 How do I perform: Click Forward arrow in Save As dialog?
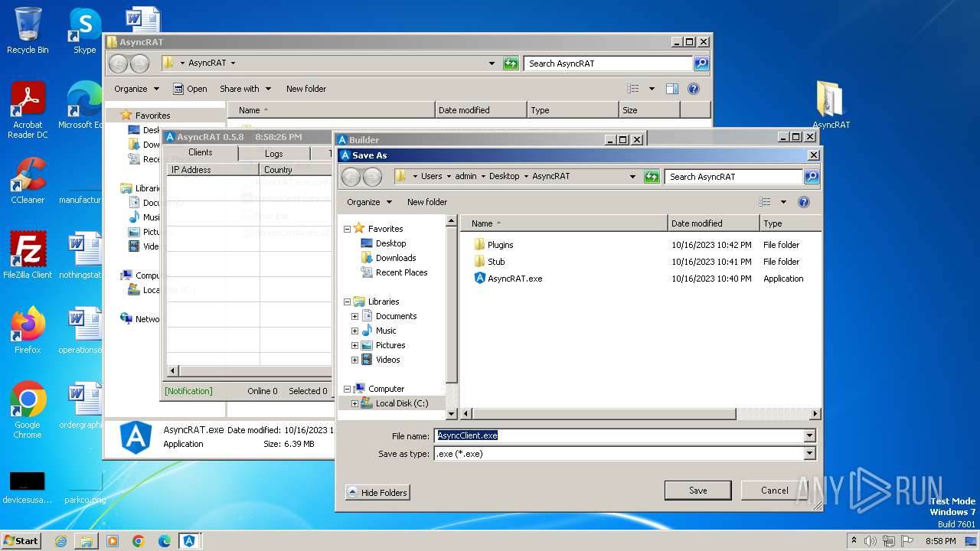(x=372, y=177)
